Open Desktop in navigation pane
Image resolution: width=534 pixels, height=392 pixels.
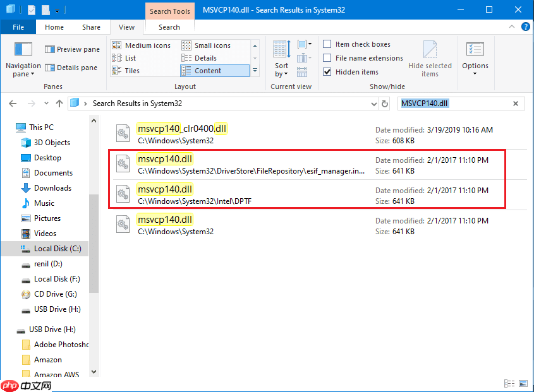tap(41, 158)
